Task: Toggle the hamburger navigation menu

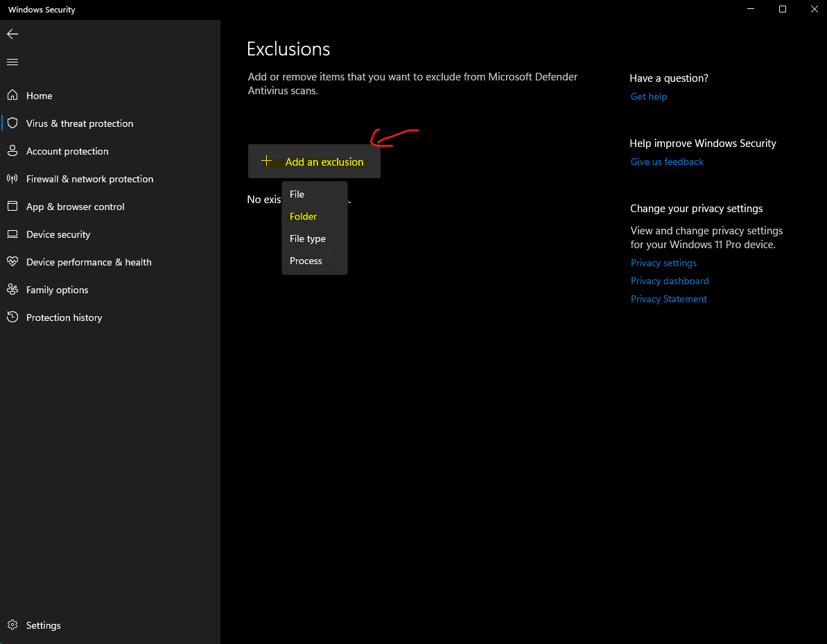Action: tap(12, 62)
